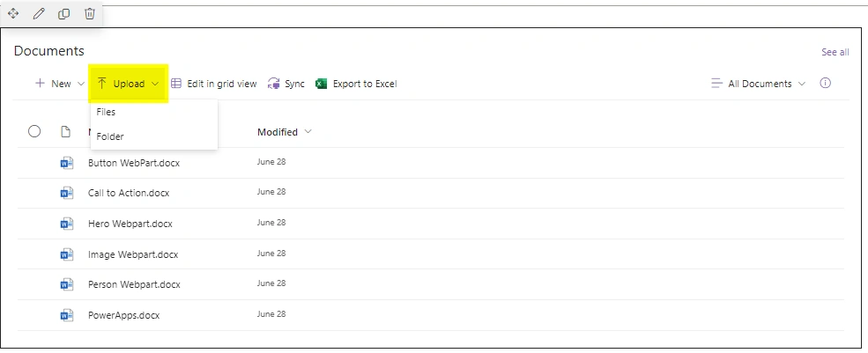Image resolution: width=868 pixels, height=353 pixels.
Task: Collapse the Upload dropdown
Action: point(129,84)
